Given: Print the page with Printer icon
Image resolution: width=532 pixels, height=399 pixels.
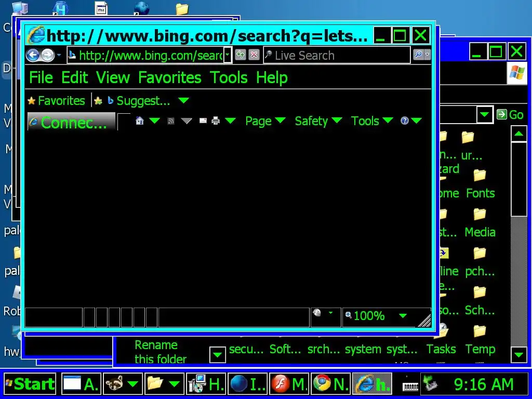Looking at the screenshot, I should click(x=216, y=121).
